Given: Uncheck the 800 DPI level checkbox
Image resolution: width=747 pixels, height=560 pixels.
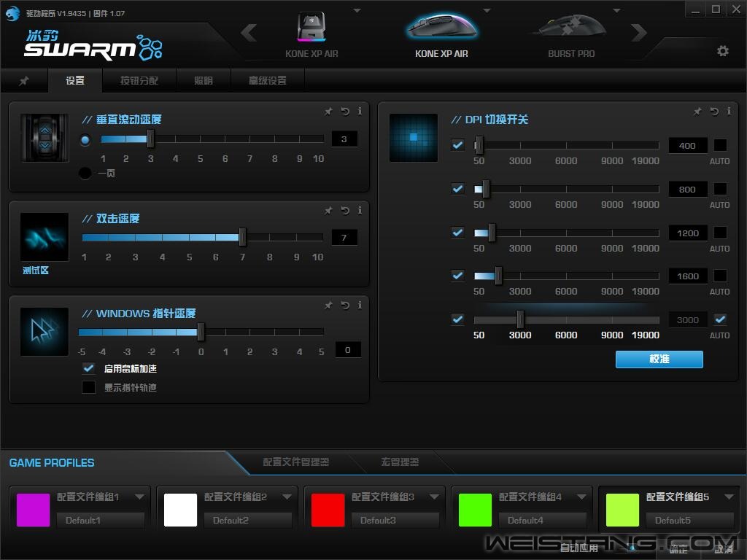Looking at the screenshot, I should [x=458, y=189].
